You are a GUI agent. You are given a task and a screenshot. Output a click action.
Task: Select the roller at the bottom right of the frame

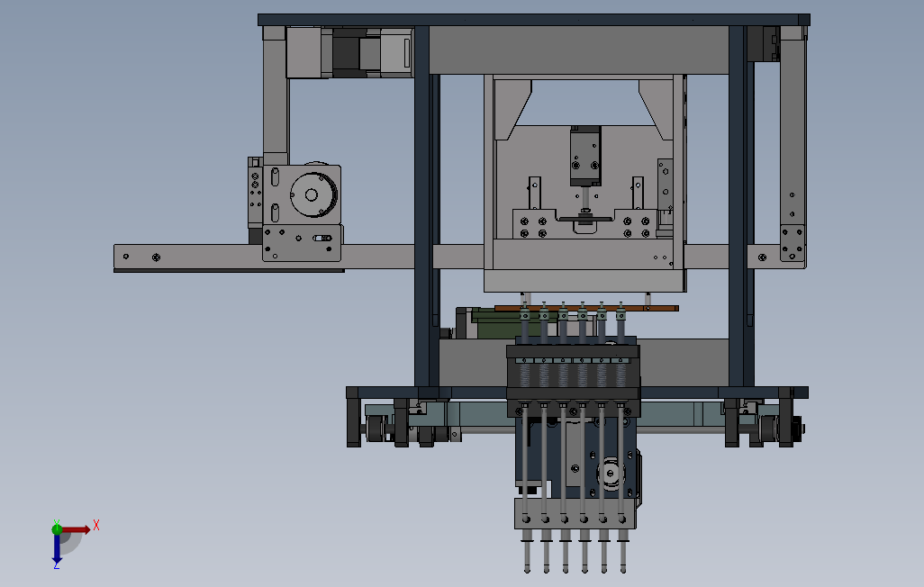[x=768, y=429]
